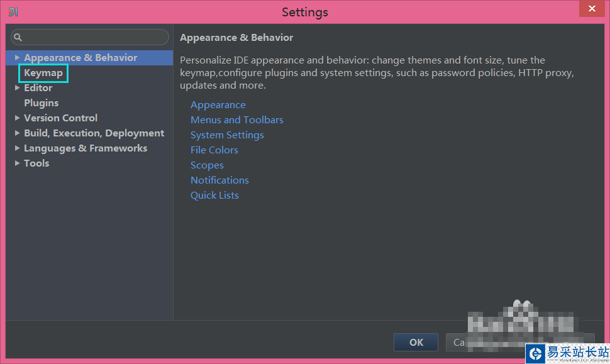Viewport: 610px width, 364px height.
Task: Open the File Colors link
Action: (214, 150)
